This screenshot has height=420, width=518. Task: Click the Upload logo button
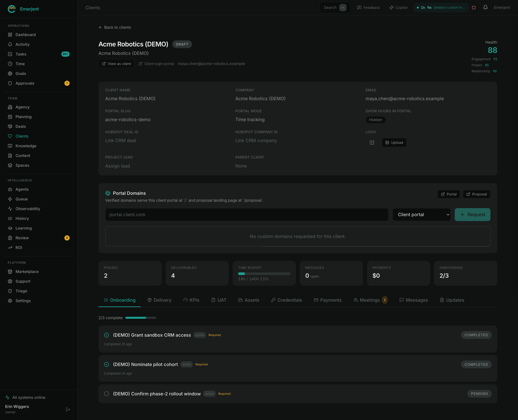coord(394,143)
